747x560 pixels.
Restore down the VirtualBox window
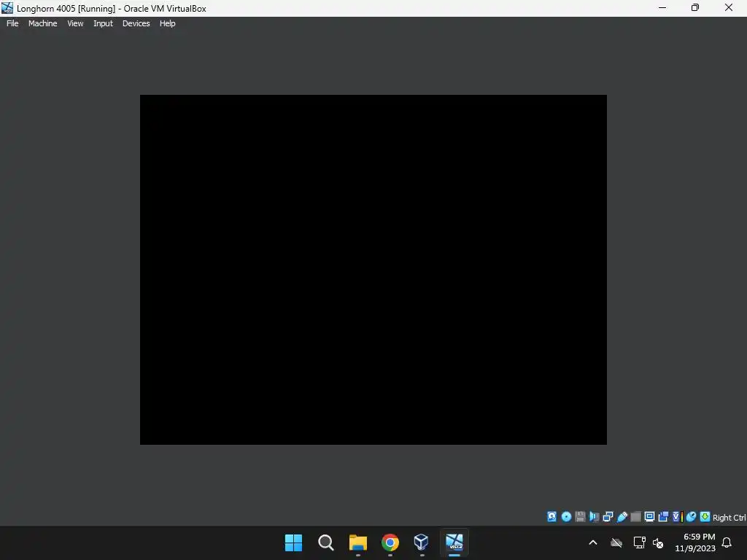pos(695,7)
